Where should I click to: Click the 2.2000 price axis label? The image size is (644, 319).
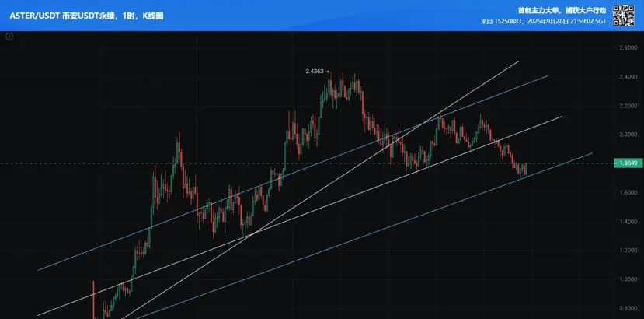628,106
